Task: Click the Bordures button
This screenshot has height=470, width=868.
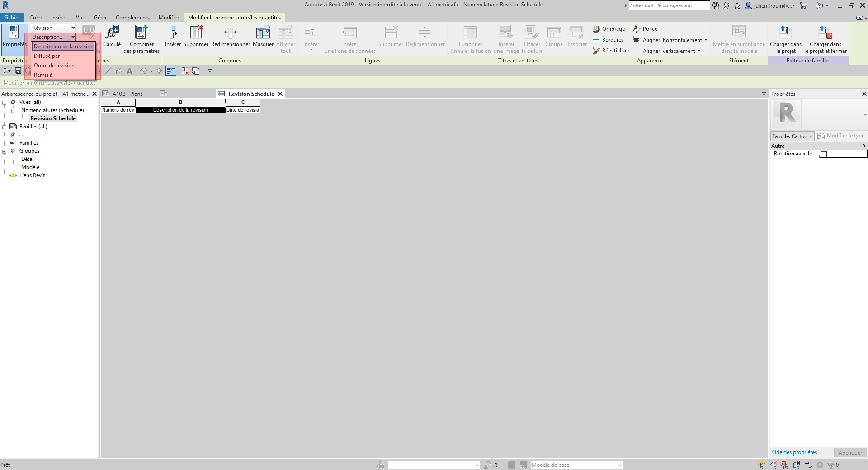Action: pos(608,40)
